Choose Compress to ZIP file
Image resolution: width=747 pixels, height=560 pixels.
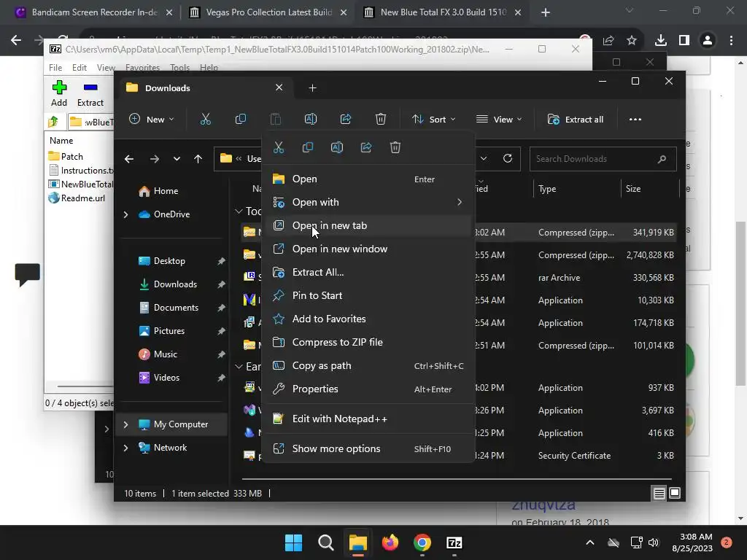[x=368, y=343]
